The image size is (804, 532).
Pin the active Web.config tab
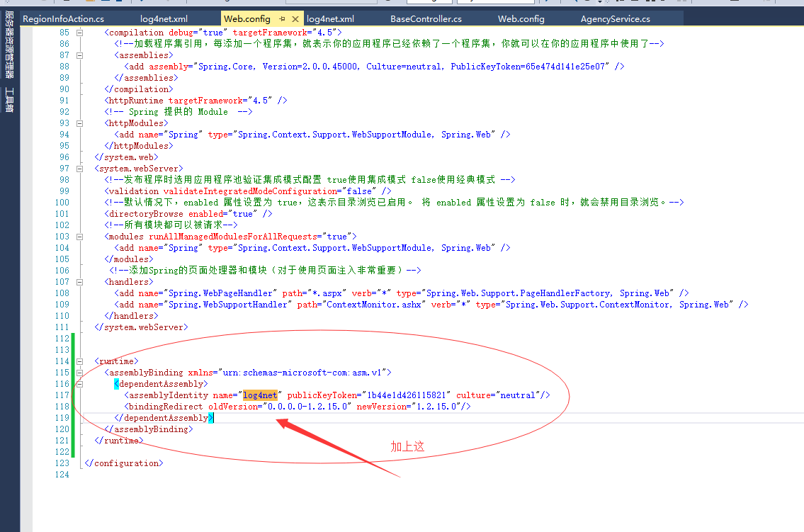282,19
